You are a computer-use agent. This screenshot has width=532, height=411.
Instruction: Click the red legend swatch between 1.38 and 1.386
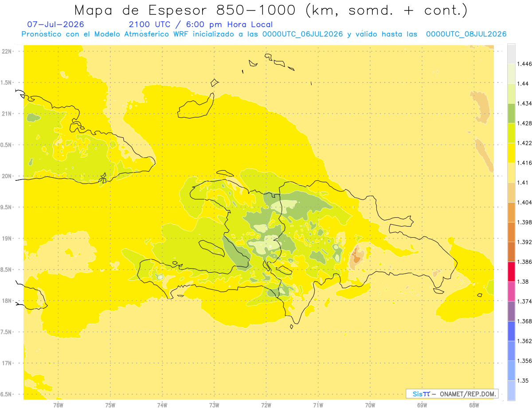tap(511, 272)
